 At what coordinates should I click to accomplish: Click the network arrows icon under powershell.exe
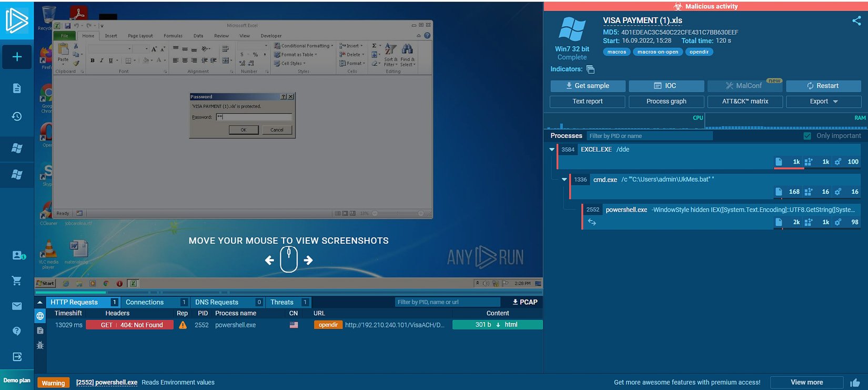592,222
